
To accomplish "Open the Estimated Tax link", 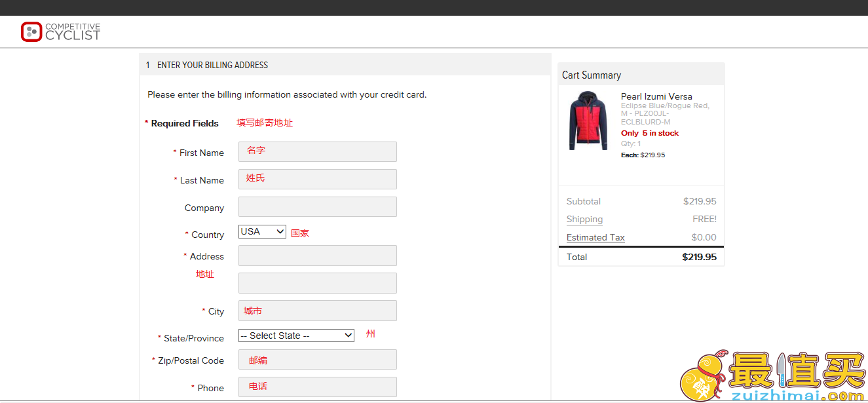I will (595, 237).
